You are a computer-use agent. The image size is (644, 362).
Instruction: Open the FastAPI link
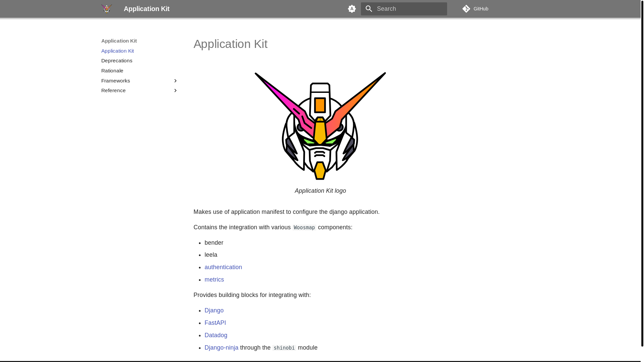215,323
